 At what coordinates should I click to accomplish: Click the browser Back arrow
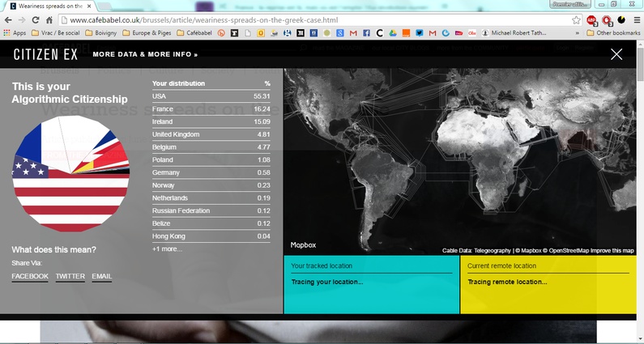coord(8,19)
